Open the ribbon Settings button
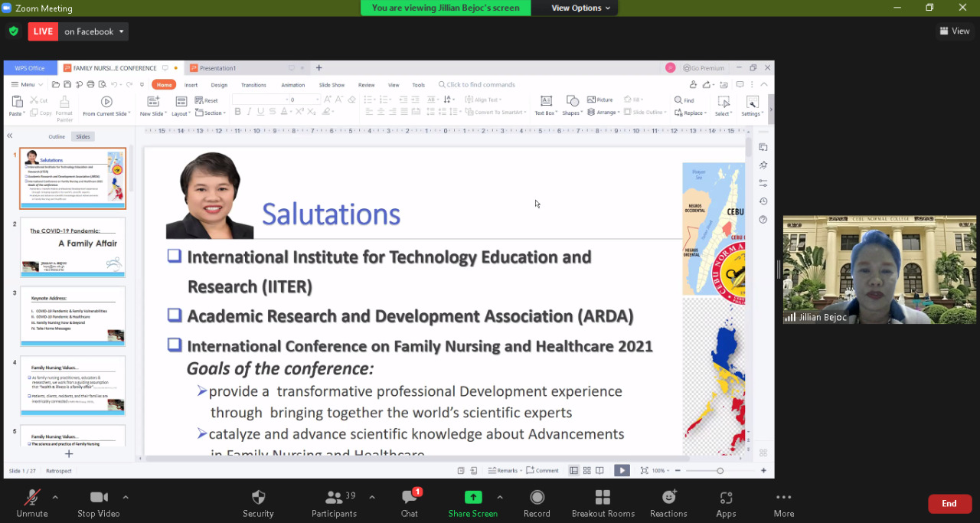This screenshot has width=980, height=523. tap(752, 106)
